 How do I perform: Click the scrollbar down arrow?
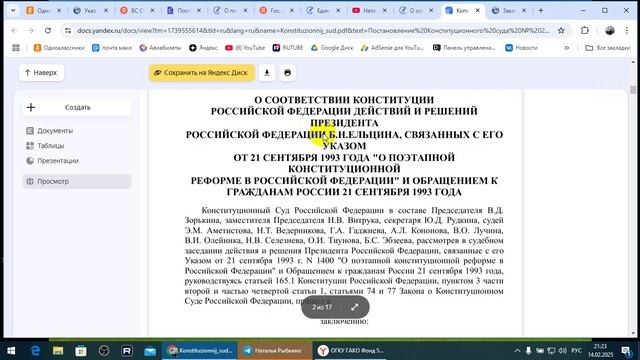[x=633, y=333]
